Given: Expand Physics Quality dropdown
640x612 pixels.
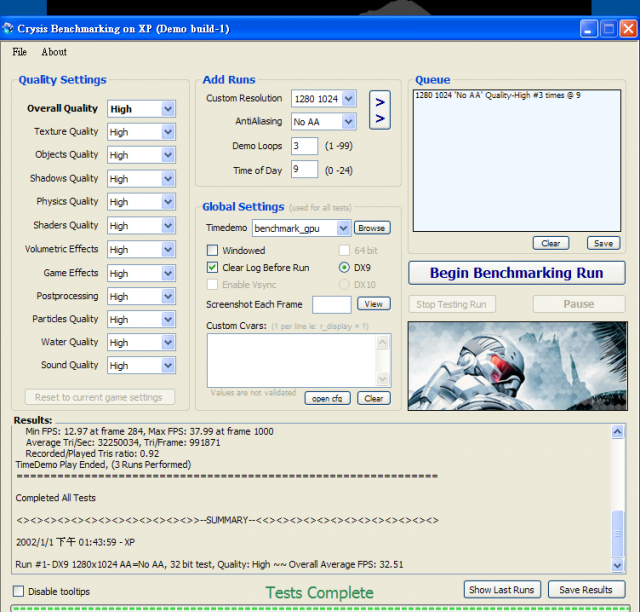Looking at the screenshot, I should [168, 202].
